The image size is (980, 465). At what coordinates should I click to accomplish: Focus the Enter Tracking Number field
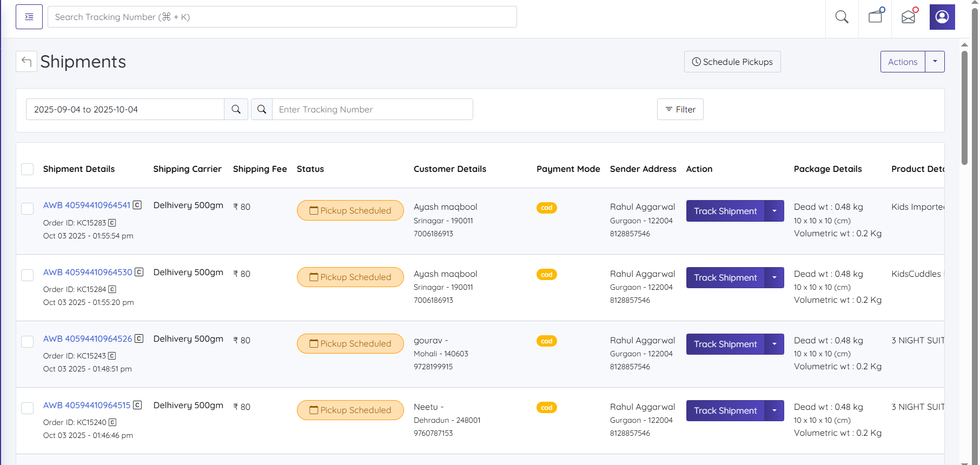tap(373, 109)
